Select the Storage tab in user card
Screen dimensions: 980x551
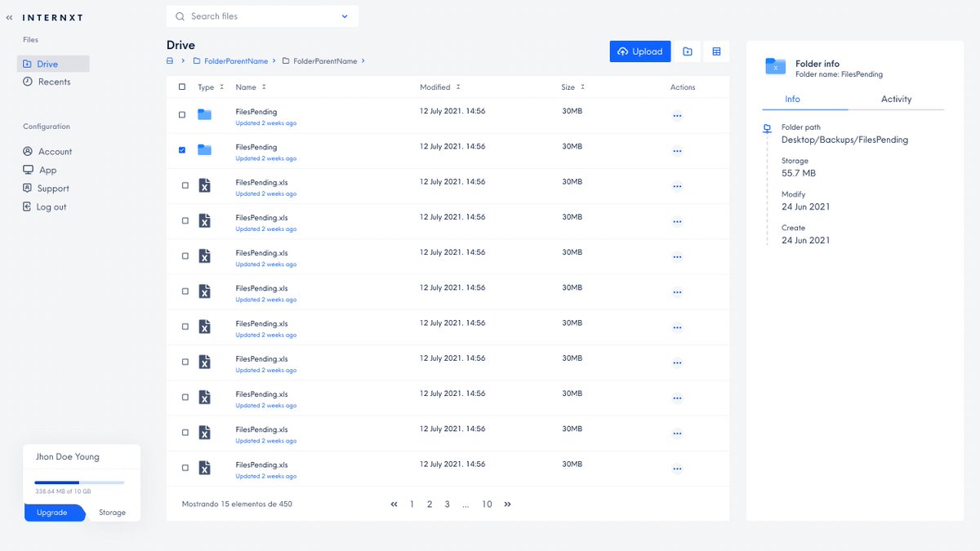(x=113, y=513)
